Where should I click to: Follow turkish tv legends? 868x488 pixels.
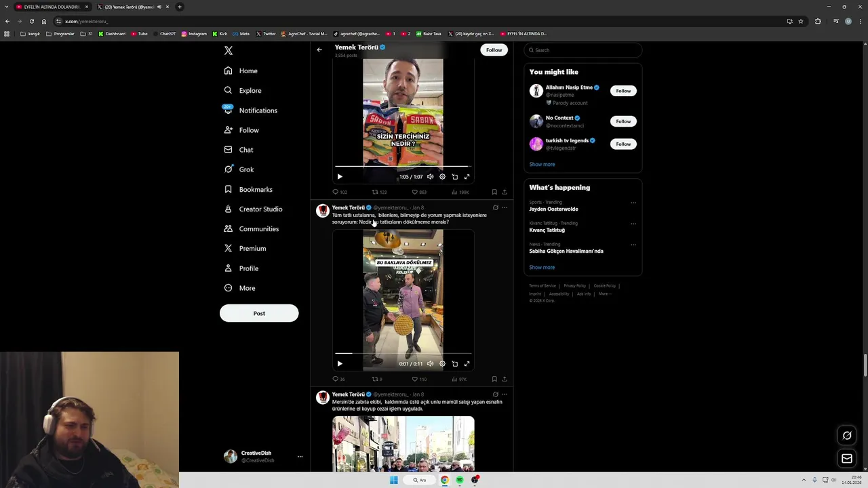(623, 144)
